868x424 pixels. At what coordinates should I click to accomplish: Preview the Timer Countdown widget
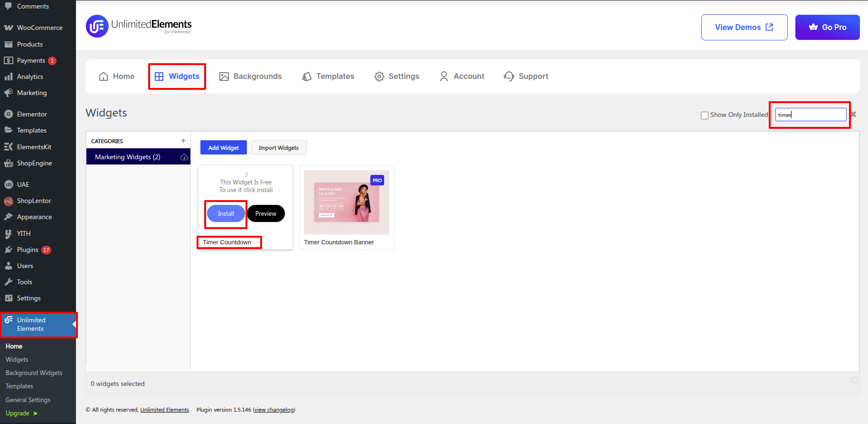pyautogui.click(x=266, y=213)
